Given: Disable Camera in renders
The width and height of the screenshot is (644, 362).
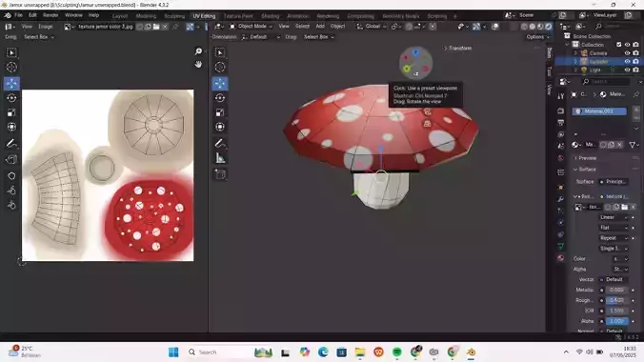Looking at the screenshot, I should click(x=635, y=53).
